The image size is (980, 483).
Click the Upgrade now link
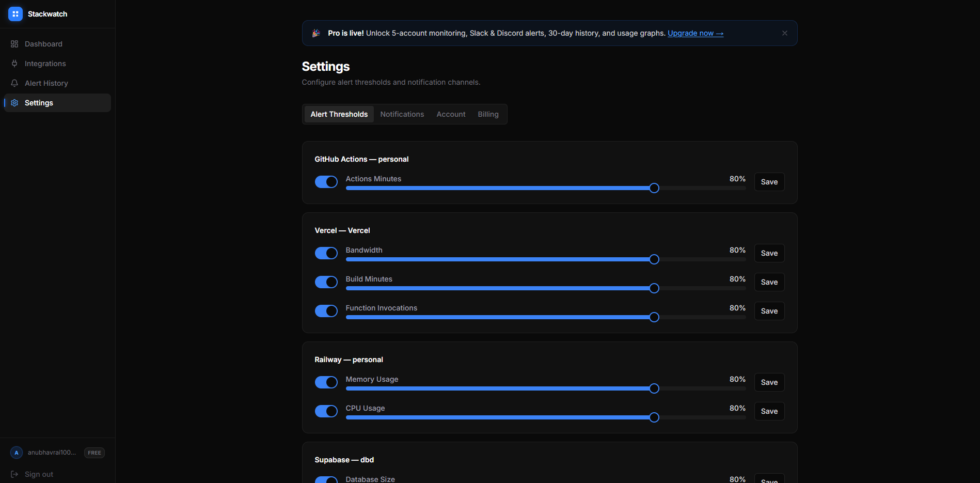(x=696, y=33)
